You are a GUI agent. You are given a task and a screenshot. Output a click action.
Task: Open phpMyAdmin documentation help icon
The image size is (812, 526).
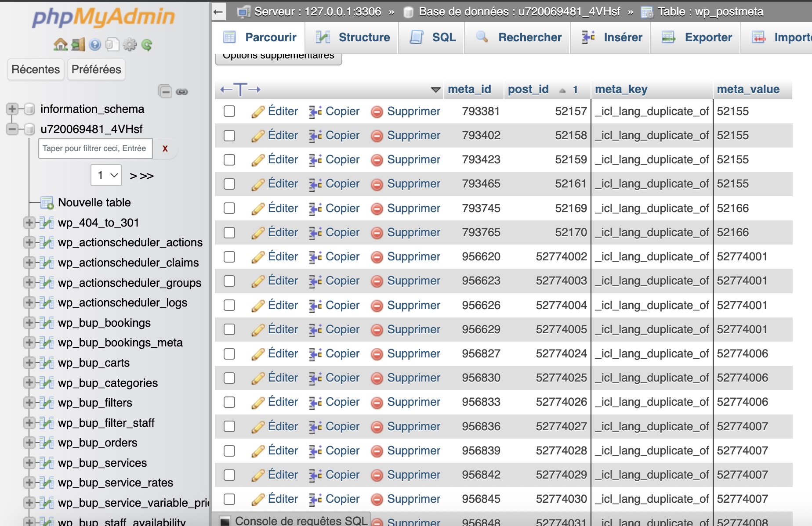[x=95, y=44]
